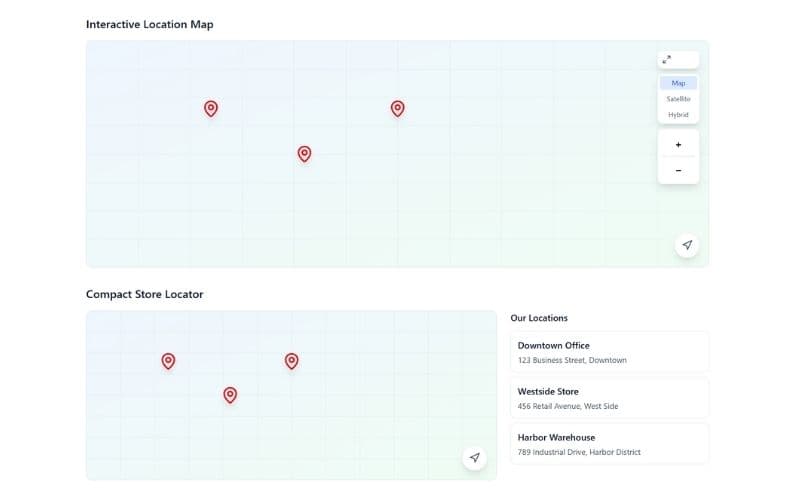Click the fullscreen expand icon
This screenshot has width=800, height=500.
point(667,60)
